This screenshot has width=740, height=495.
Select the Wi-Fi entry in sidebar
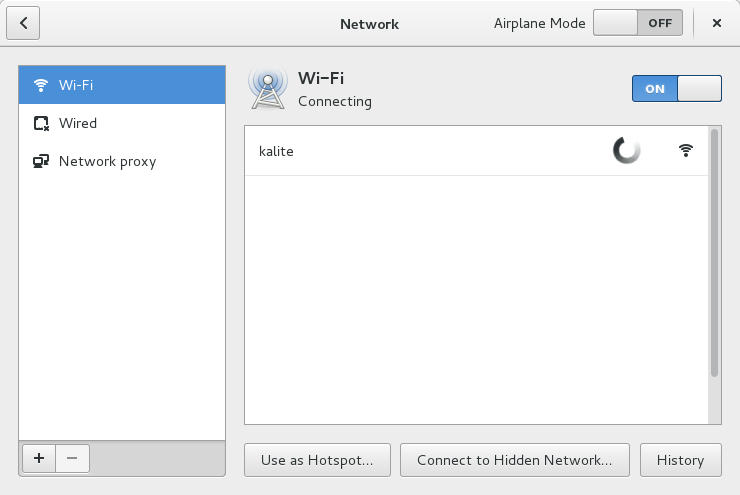(122, 85)
